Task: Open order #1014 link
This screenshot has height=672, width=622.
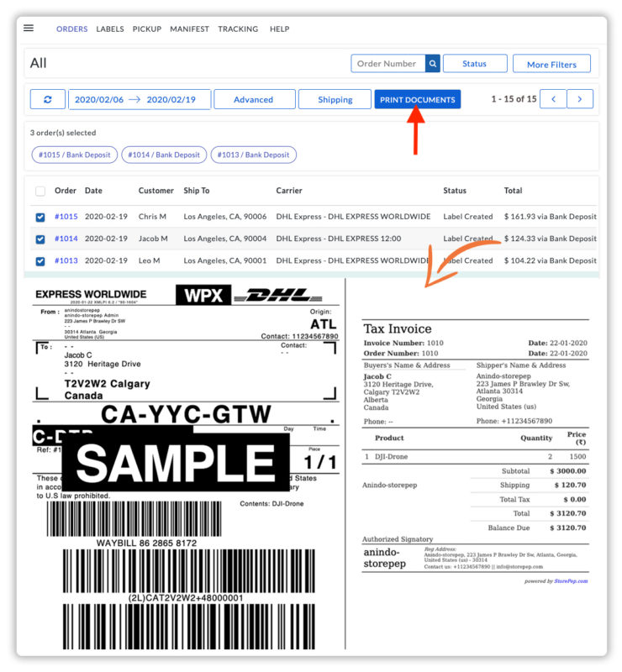Action: 66,239
